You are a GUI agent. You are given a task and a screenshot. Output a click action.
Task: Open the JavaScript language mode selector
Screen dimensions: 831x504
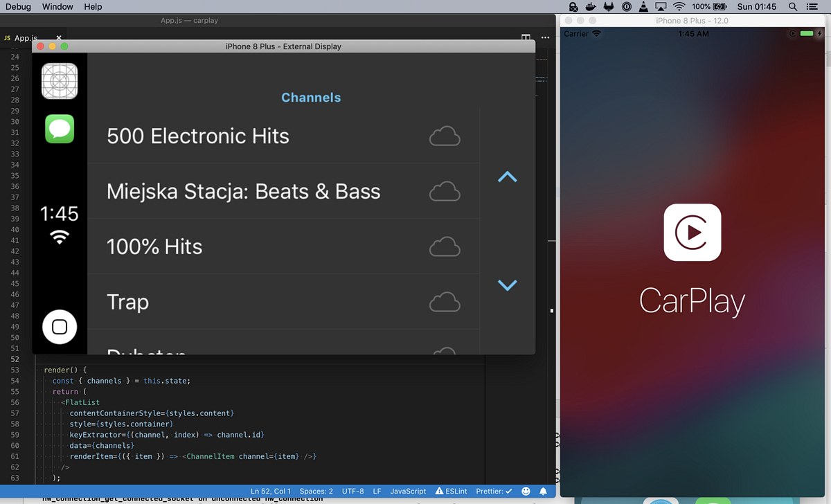click(407, 491)
